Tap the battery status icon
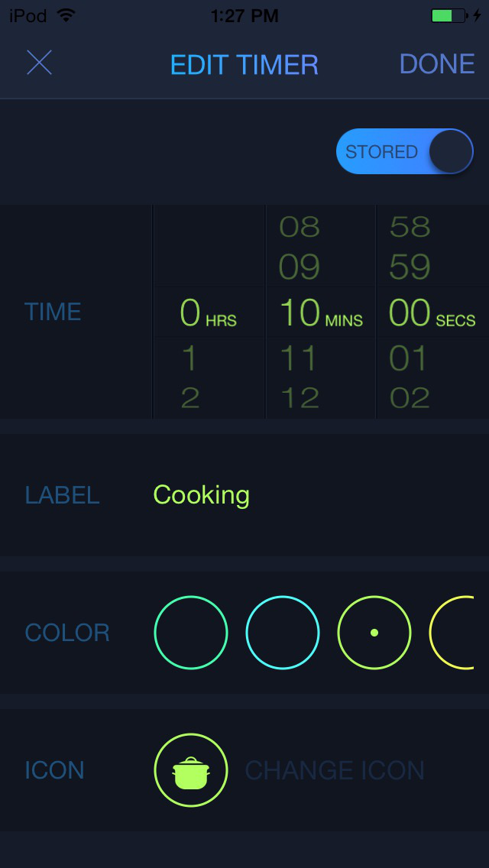489x868 pixels. tap(448, 15)
